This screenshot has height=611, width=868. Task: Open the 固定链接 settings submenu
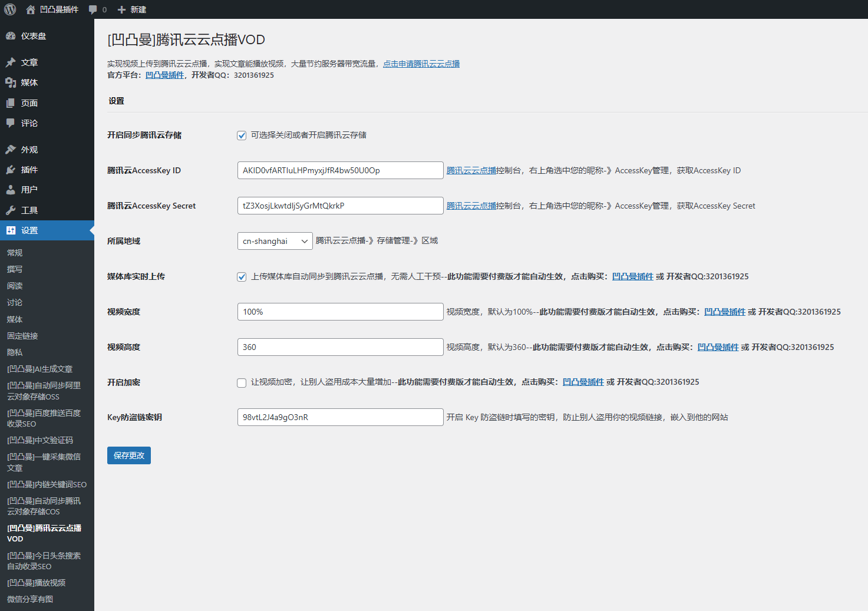pyautogui.click(x=22, y=336)
